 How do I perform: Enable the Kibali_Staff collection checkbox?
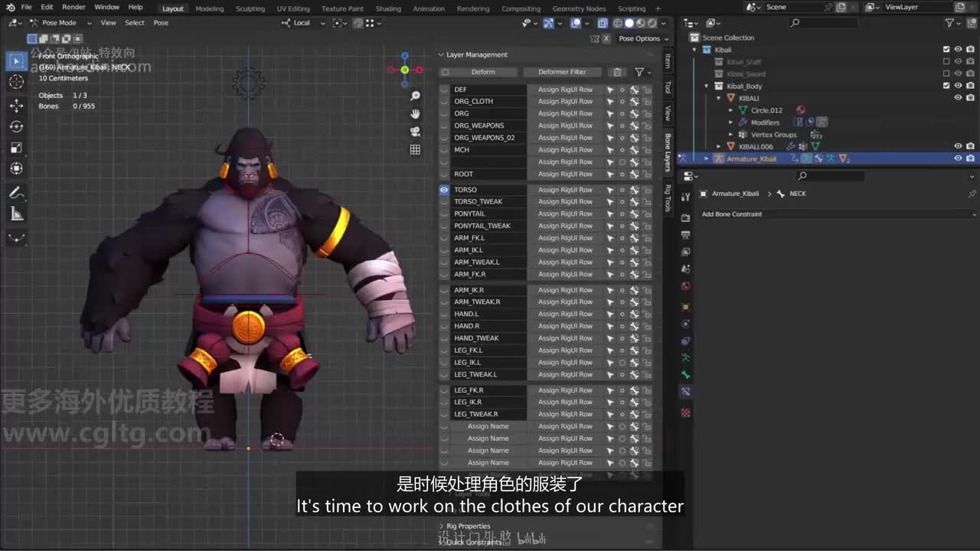[x=946, y=62]
